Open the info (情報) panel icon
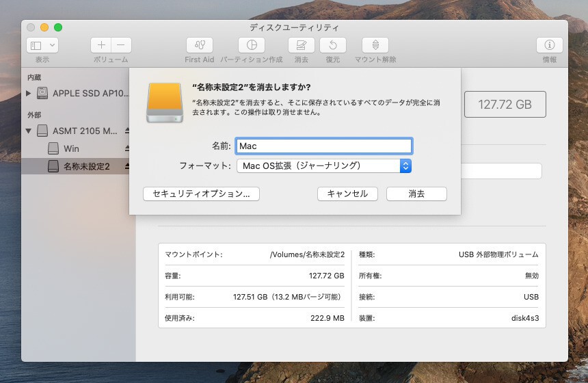 coord(549,45)
